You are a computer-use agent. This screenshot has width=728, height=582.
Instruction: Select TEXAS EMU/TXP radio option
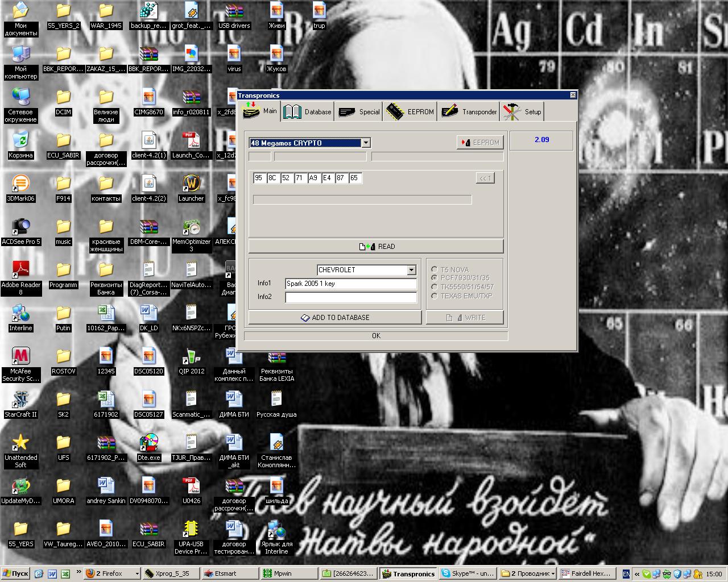435,296
